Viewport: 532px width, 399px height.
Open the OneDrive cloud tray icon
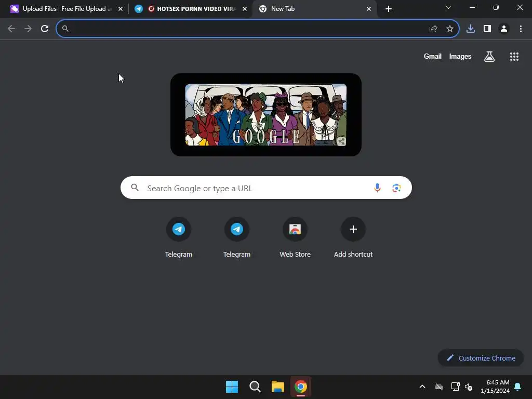(439, 387)
